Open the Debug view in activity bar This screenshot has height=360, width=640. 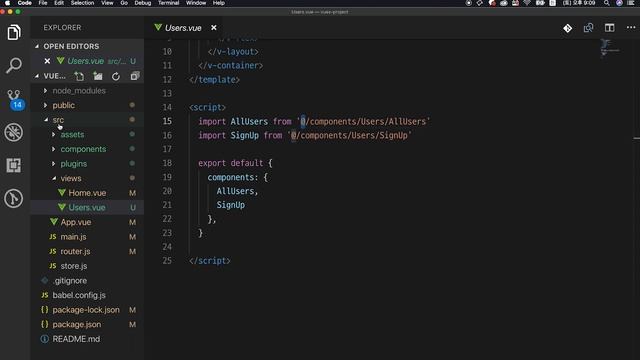pyautogui.click(x=14, y=132)
